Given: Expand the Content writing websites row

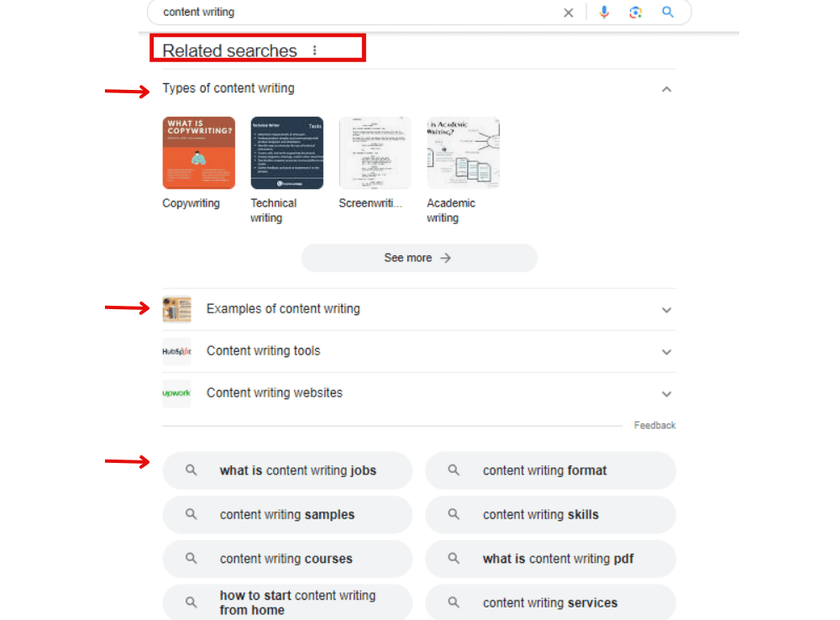Looking at the screenshot, I should (x=666, y=394).
